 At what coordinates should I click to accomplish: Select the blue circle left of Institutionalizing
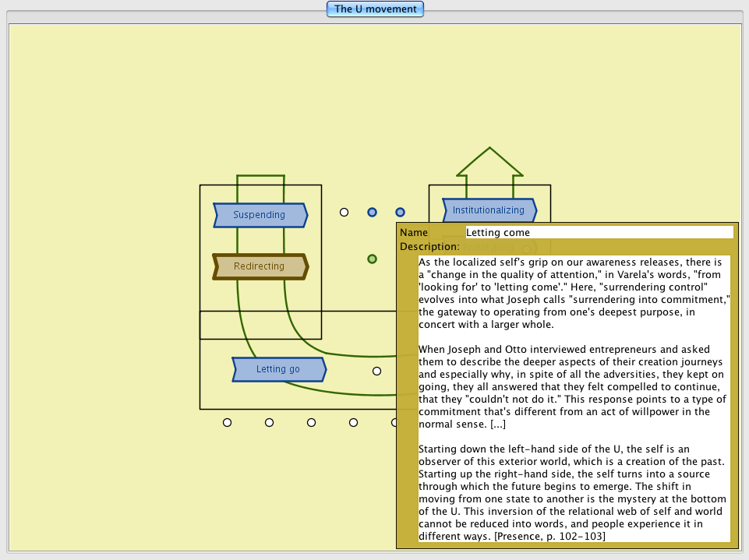click(401, 212)
